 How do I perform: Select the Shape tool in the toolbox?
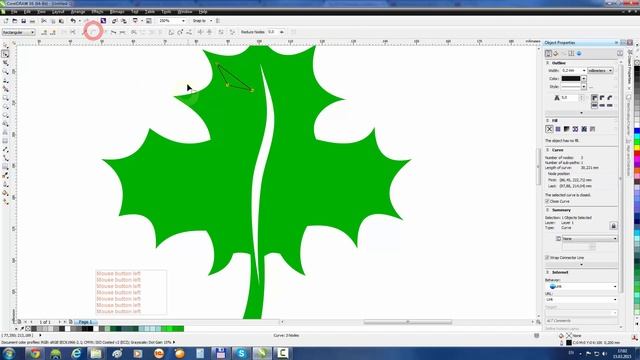point(5,54)
